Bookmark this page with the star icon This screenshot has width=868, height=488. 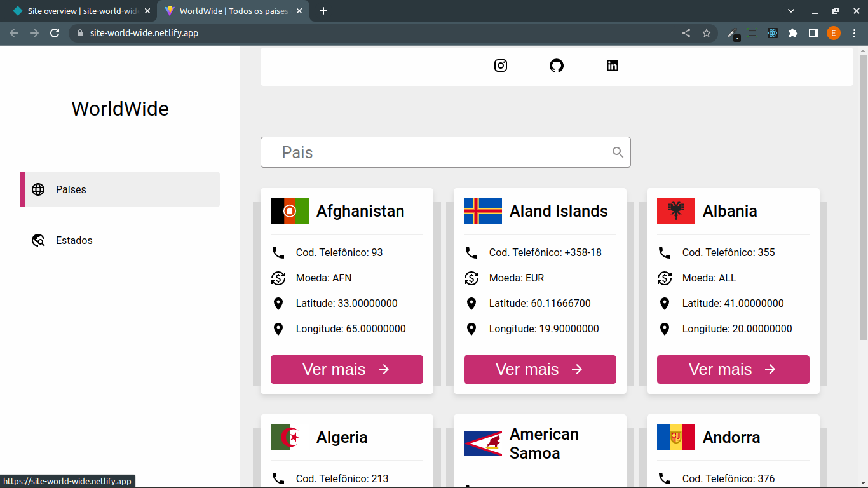click(x=707, y=33)
